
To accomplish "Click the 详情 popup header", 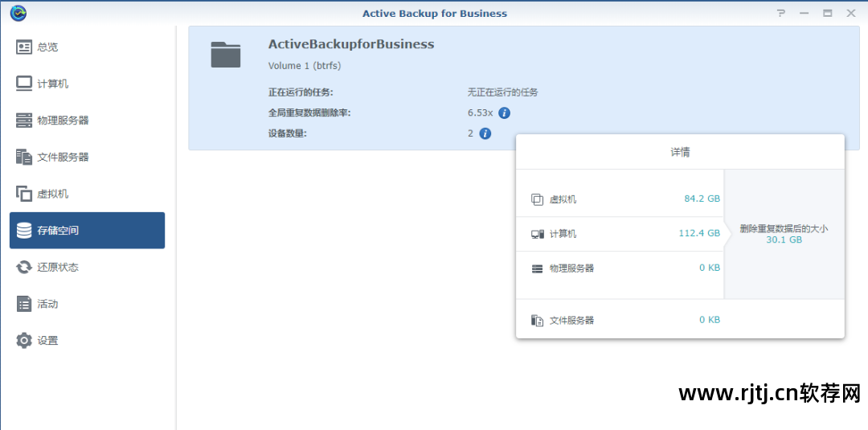I will click(x=680, y=152).
